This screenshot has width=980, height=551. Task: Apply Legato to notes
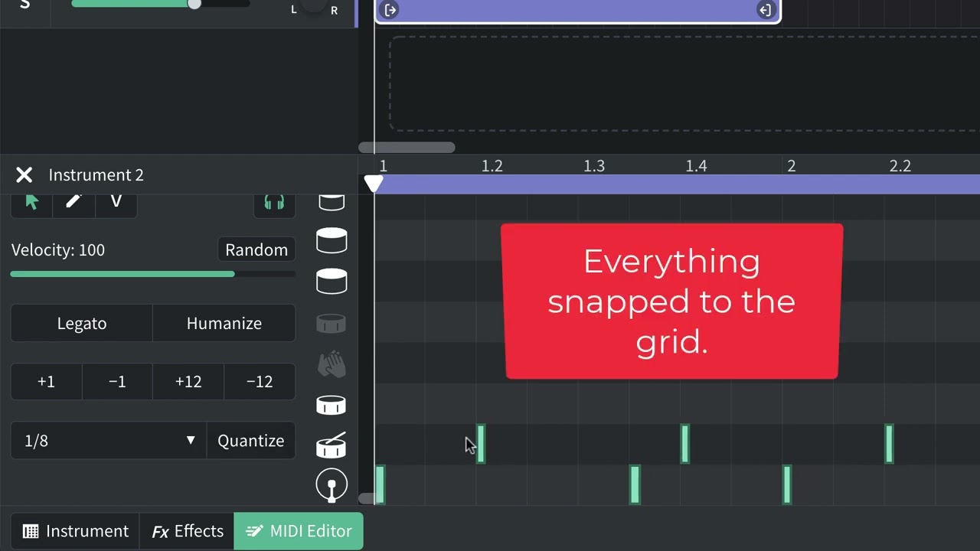click(82, 323)
